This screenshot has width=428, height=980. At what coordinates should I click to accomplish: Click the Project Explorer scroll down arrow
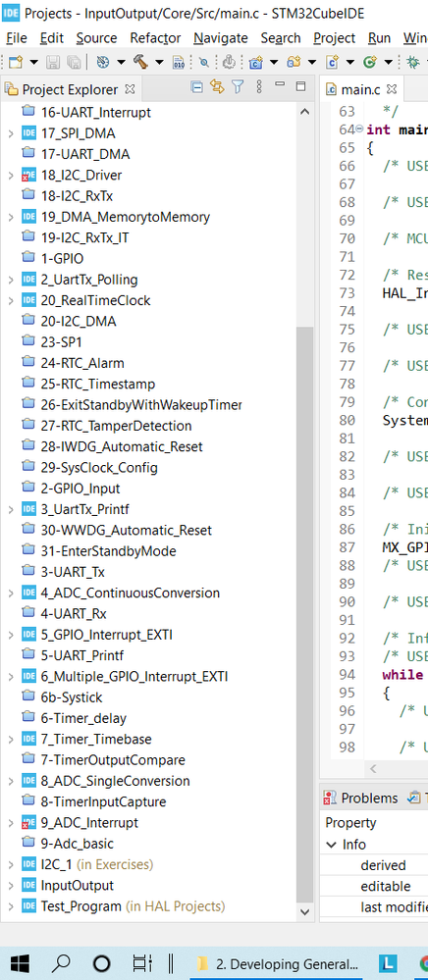pyautogui.click(x=304, y=912)
